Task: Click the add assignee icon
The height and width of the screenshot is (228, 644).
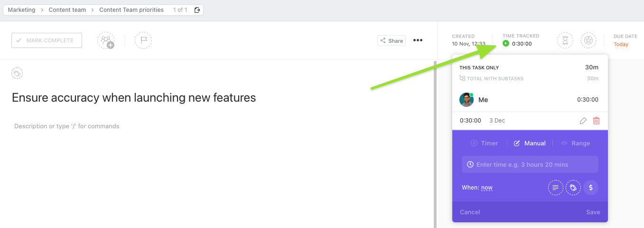Action: (x=106, y=40)
